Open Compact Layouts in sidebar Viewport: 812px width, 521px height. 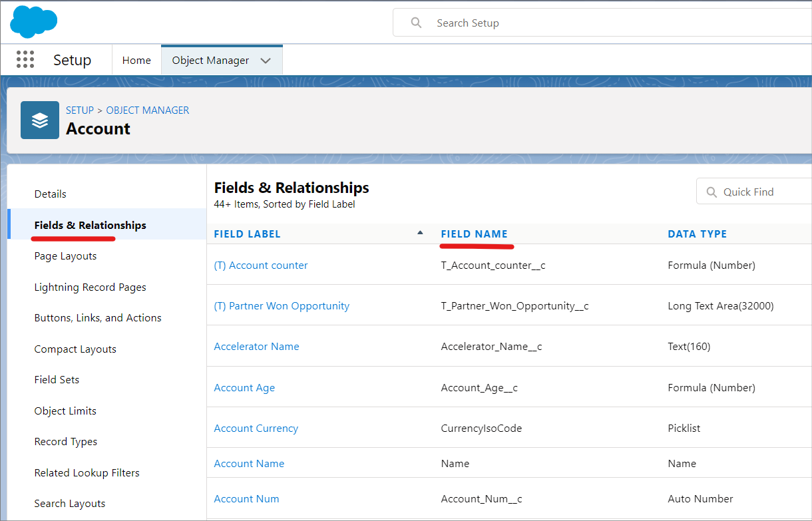[75, 349]
